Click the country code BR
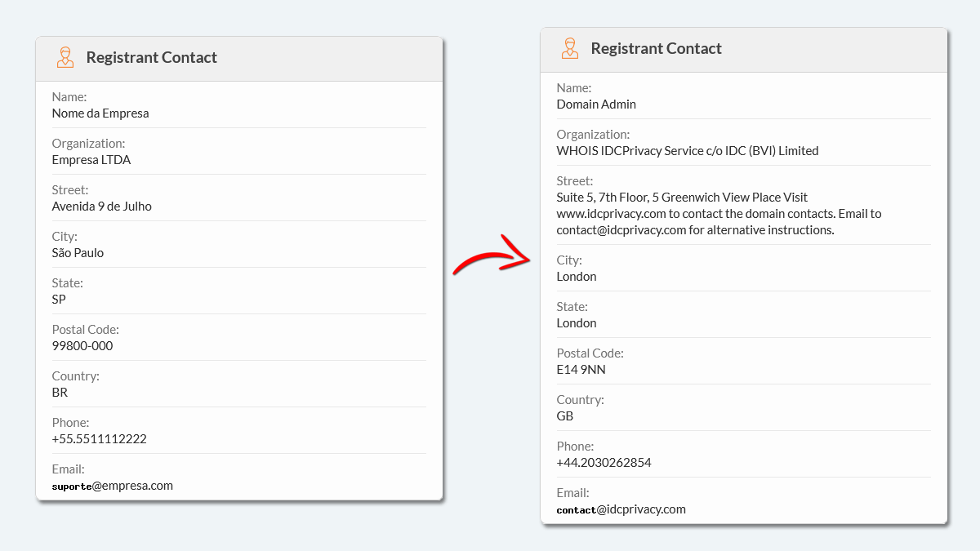Viewport: 980px width, 551px height. coord(60,393)
